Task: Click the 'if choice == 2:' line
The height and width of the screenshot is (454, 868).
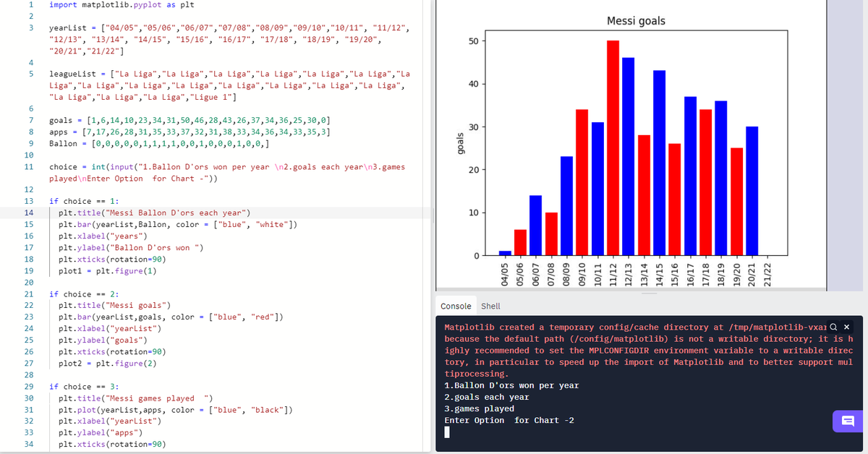Action: 84,294
